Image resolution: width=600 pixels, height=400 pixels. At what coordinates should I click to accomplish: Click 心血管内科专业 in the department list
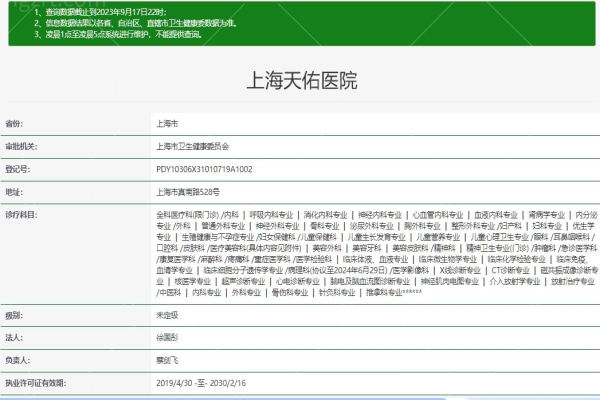tap(438, 215)
